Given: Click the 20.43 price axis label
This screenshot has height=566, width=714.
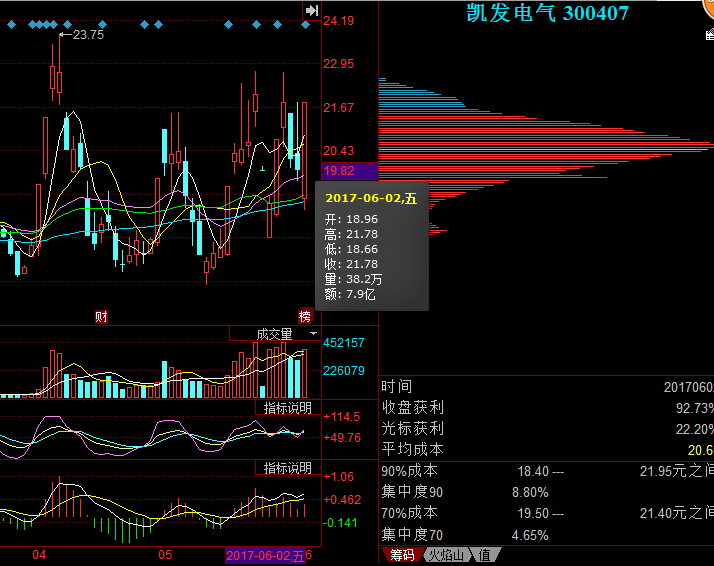Looking at the screenshot, I should click(x=338, y=150).
